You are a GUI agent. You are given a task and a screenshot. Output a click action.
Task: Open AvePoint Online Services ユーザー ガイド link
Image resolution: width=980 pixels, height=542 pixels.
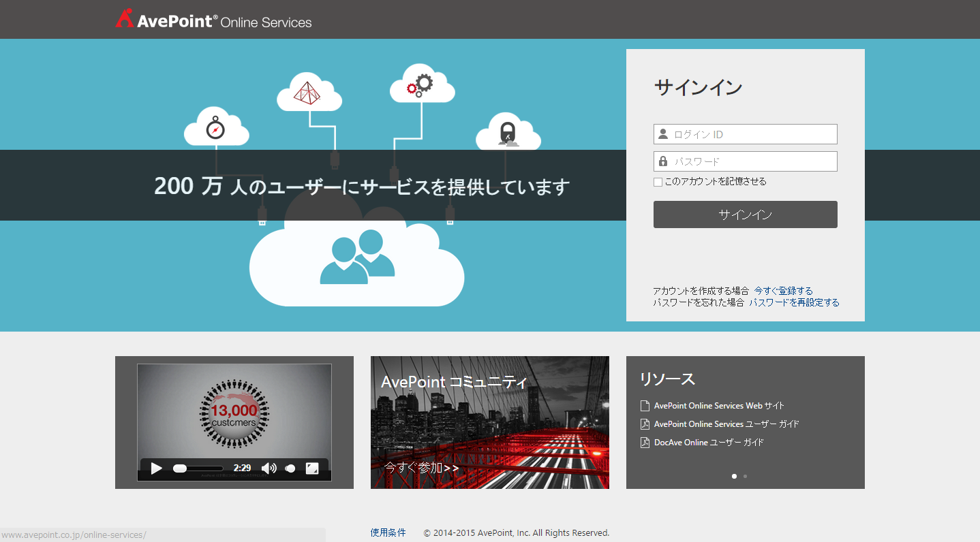[726, 424]
